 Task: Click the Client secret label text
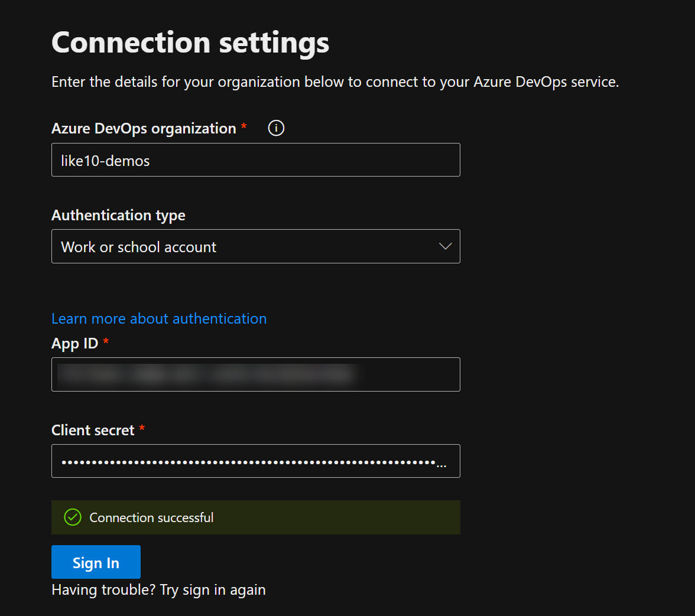pos(93,431)
